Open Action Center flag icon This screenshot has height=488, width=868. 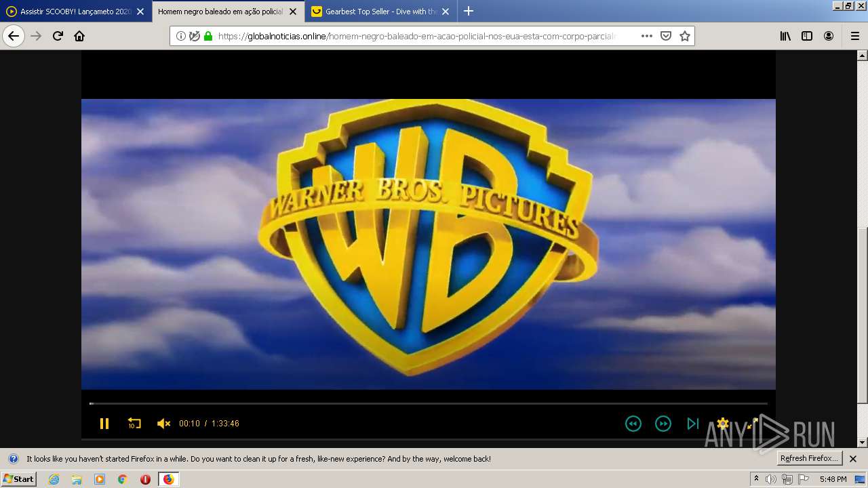click(804, 479)
